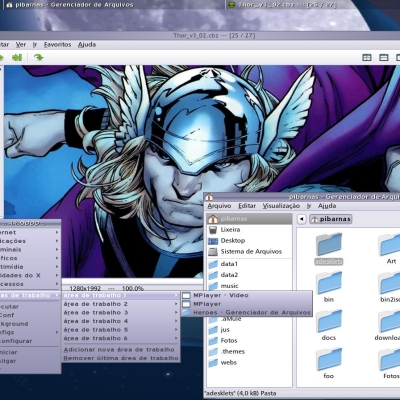Select the bin folder icon
The height and width of the screenshot is (400, 400).
tap(329, 283)
